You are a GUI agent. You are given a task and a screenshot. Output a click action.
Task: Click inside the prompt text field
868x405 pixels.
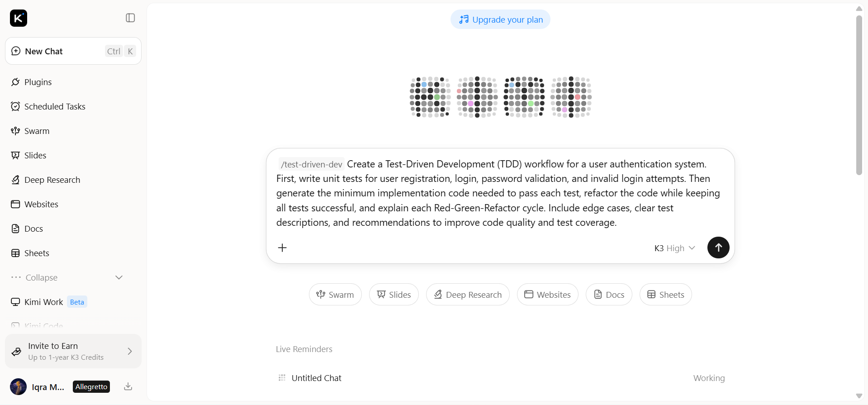[500, 193]
